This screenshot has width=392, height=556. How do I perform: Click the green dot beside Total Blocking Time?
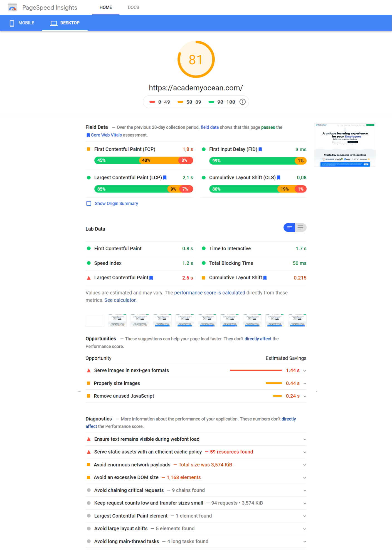204,263
